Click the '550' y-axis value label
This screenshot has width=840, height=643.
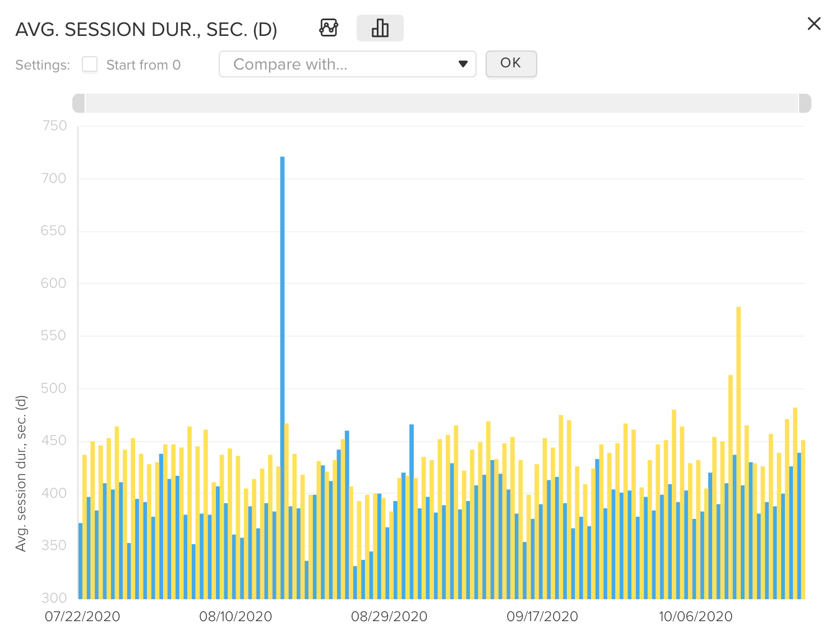(53, 336)
